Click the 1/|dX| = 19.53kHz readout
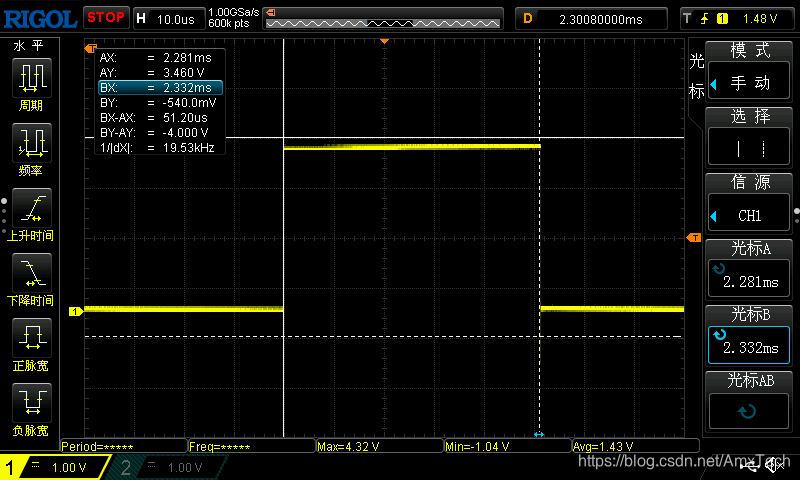 pos(157,148)
